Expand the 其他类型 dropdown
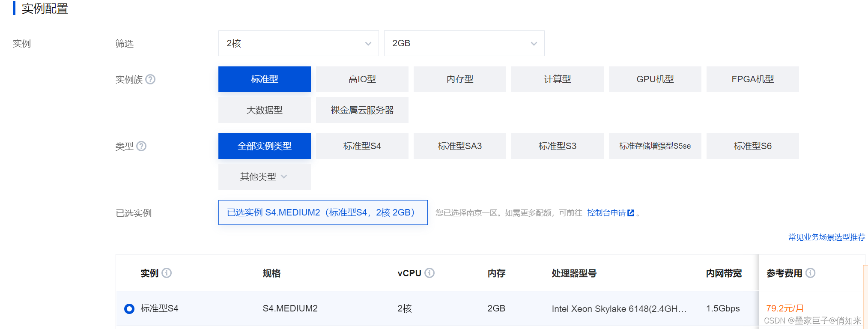Image resolution: width=868 pixels, height=329 pixels. pyautogui.click(x=264, y=177)
